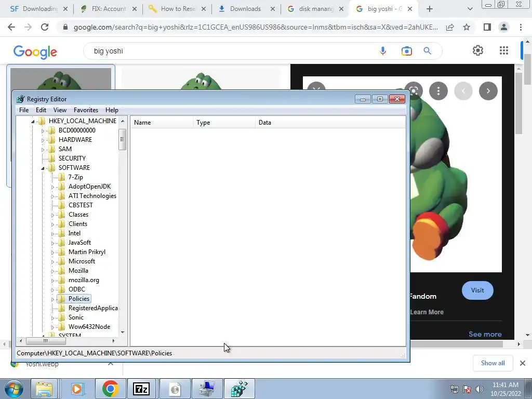The width and height of the screenshot is (532, 399).
Task: Select the ODBC key folder icon
Action: tap(61, 289)
